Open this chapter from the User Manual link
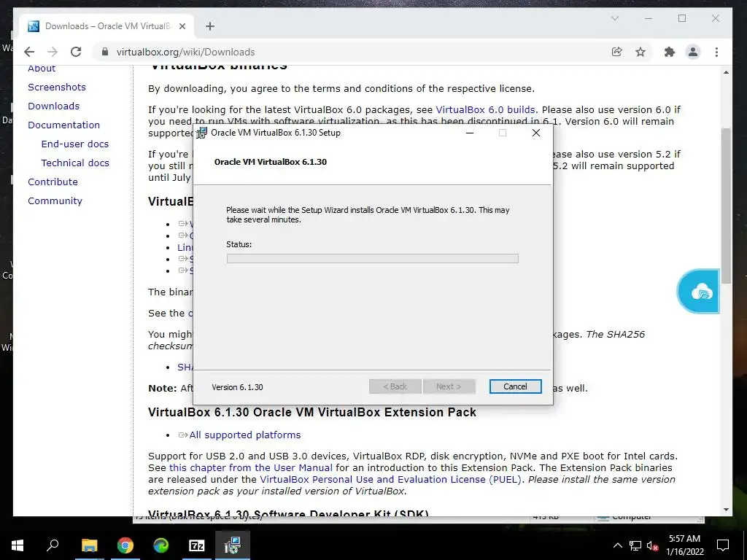Viewport: 747px width, 560px height. click(251, 467)
